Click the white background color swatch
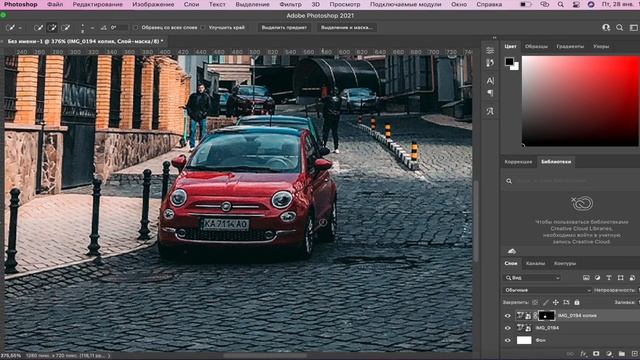The width and height of the screenshot is (640, 360). pyautogui.click(x=515, y=67)
